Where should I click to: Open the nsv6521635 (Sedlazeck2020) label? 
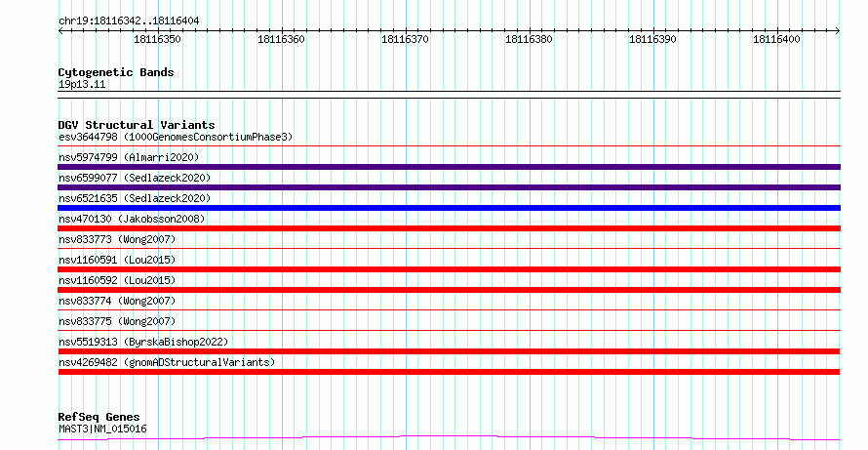pyautogui.click(x=135, y=198)
